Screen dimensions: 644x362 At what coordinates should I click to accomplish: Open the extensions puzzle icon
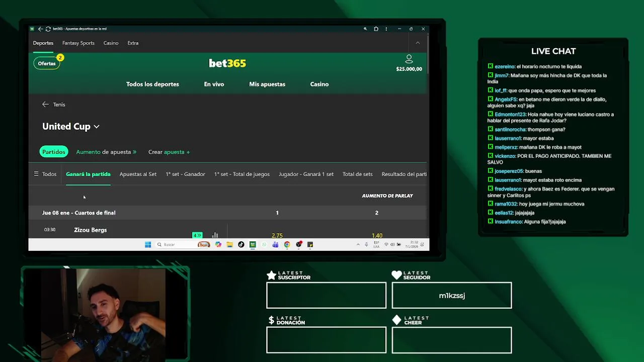click(376, 29)
